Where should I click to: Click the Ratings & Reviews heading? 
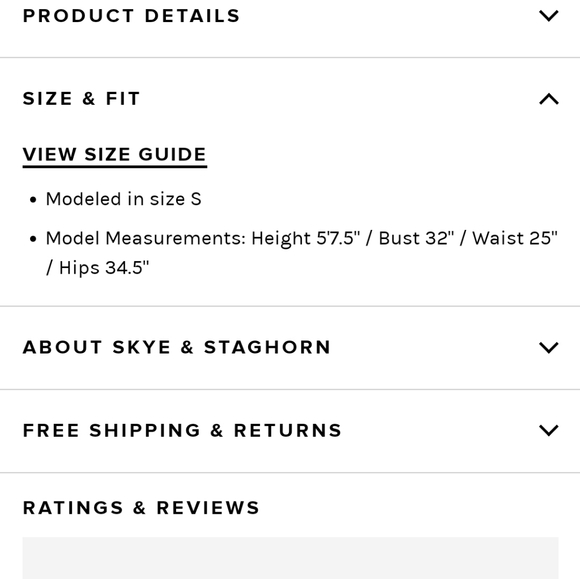pyautogui.click(x=141, y=508)
